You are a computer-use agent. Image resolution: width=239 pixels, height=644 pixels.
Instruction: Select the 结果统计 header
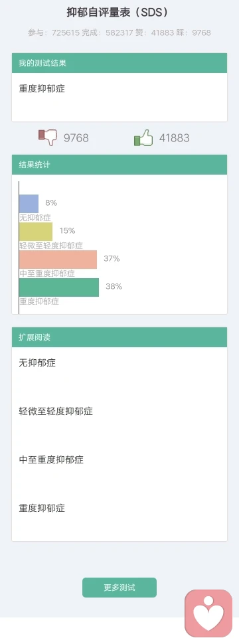pos(119,164)
